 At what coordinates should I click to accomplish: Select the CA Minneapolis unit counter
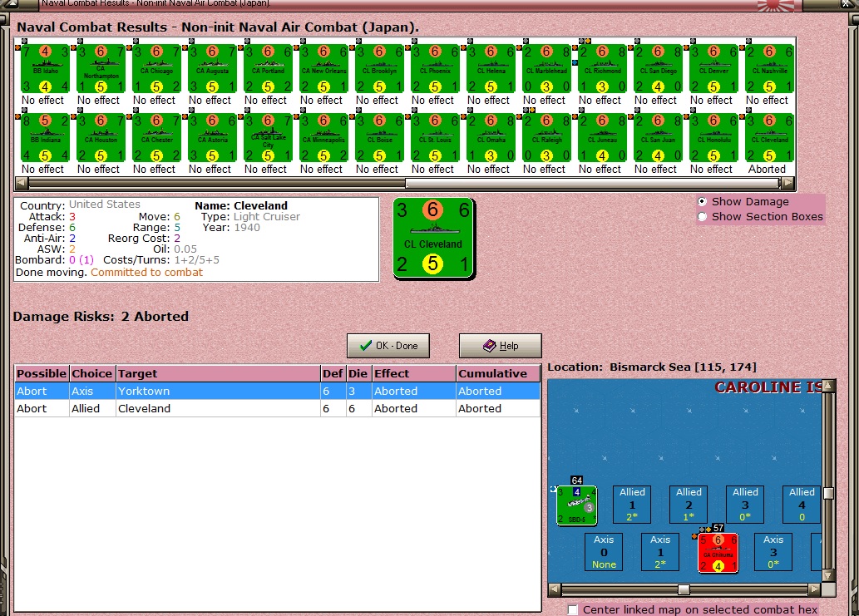(323, 137)
